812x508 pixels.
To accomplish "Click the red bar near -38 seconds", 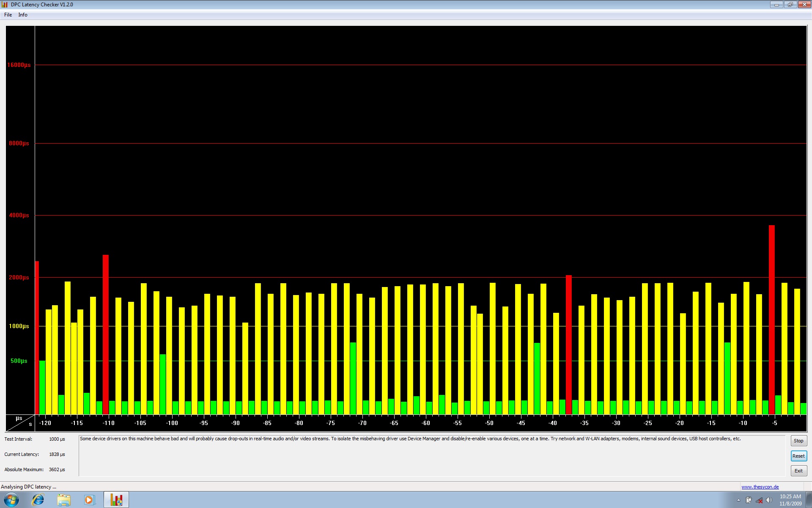I will tap(569, 345).
